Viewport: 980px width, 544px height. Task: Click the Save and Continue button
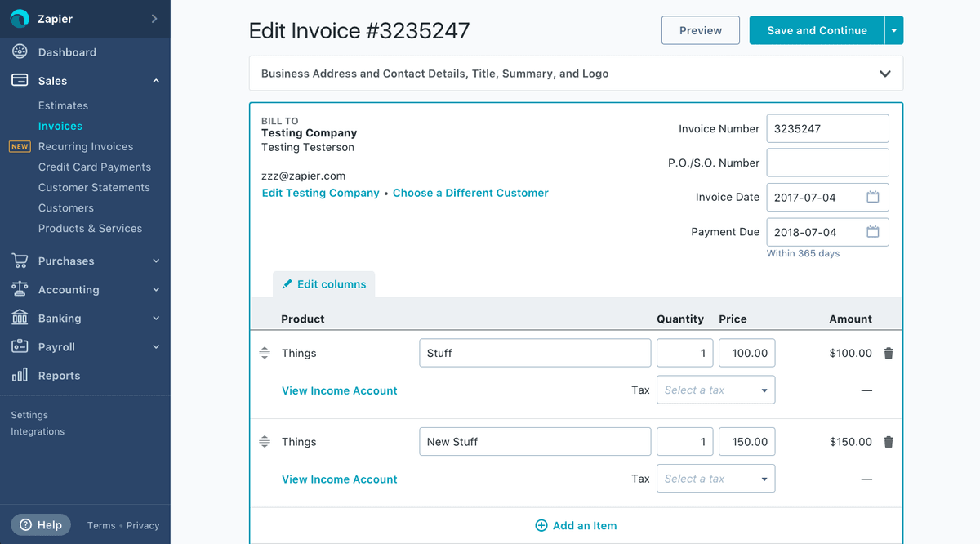[817, 30]
